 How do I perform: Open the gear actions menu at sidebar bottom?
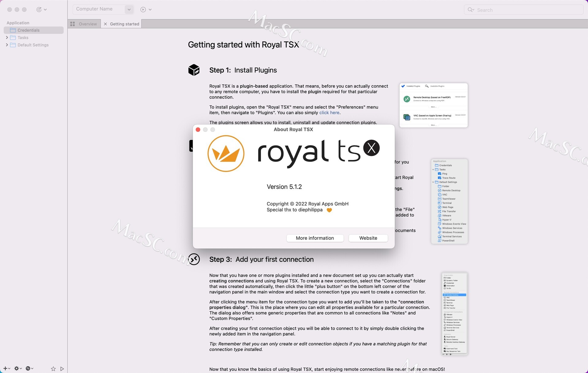pyautogui.click(x=18, y=368)
